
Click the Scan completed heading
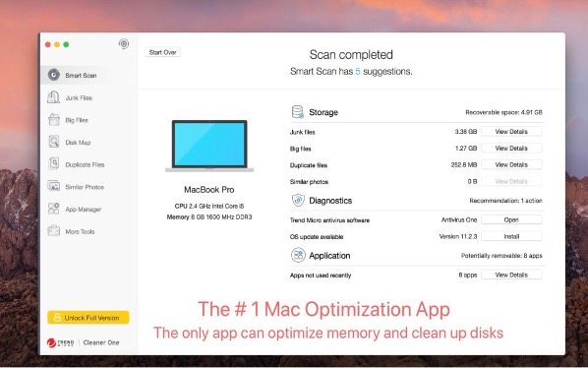[351, 55]
